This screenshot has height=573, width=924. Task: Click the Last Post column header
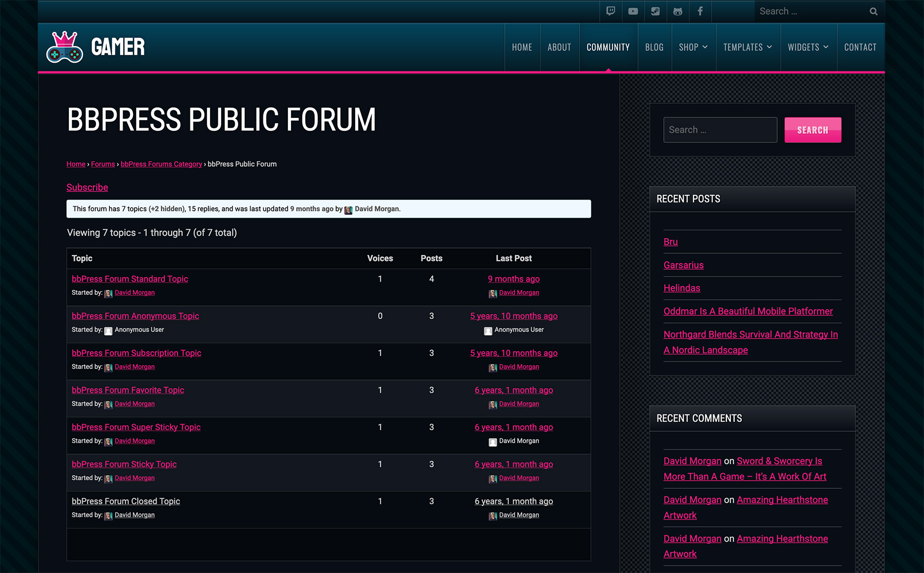pos(514,258)
